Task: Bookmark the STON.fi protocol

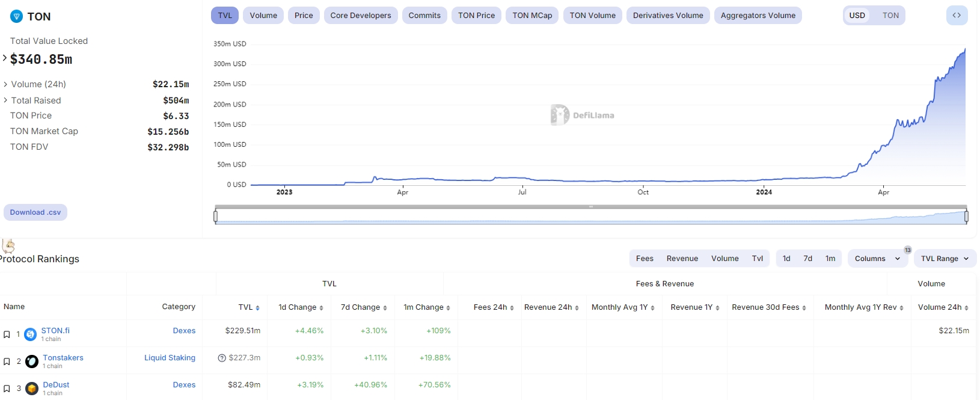Action: pyautogui.click(x=7, y=334)
